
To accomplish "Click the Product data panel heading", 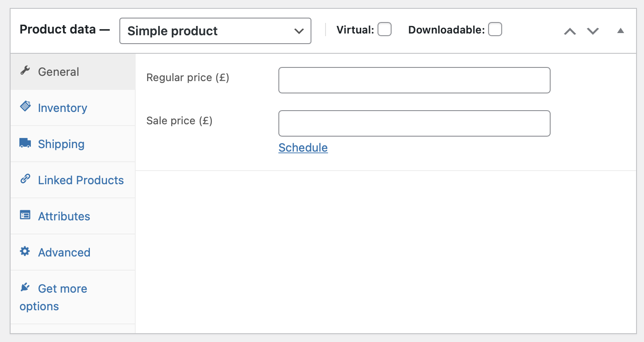I will (58, 30).
